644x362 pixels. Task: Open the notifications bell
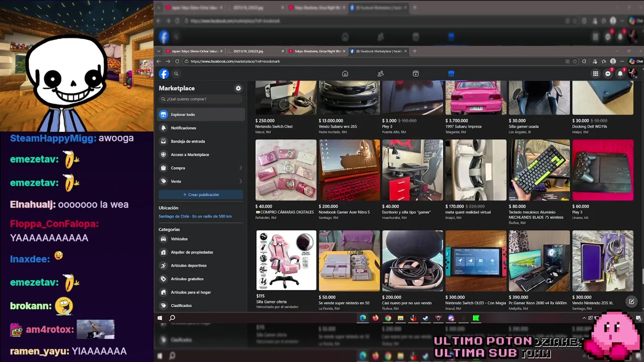[x=620, y=73]
